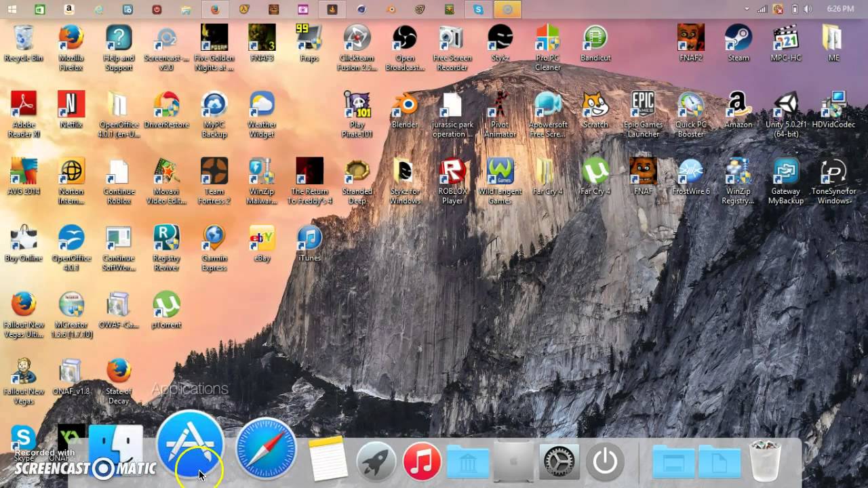
Task: Switch to Firefox in the taskbar
Action: pyautogui.click(x=215, y=9)
